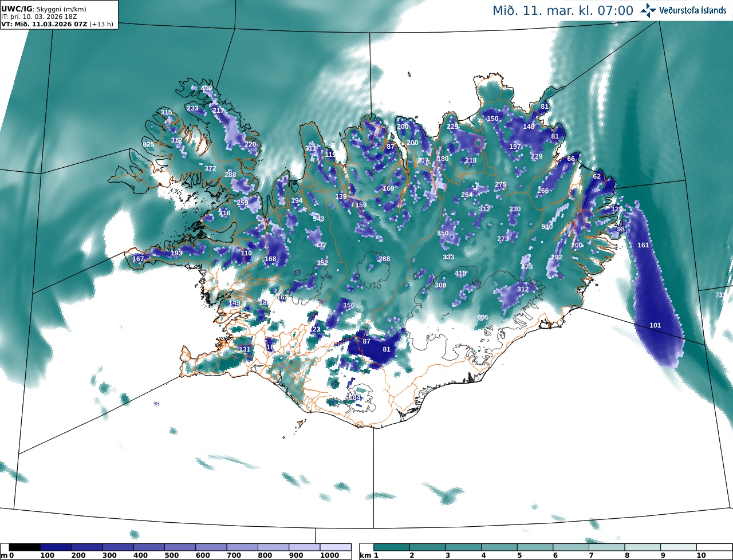Click the visibility value 605 on the map
The image size is (733, 560).
click(483, 317)
